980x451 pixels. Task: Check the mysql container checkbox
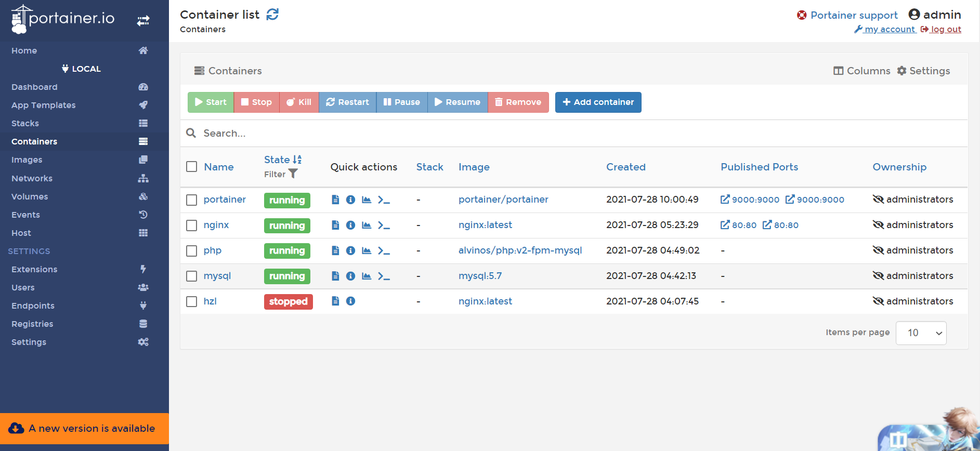click(192, 276)
